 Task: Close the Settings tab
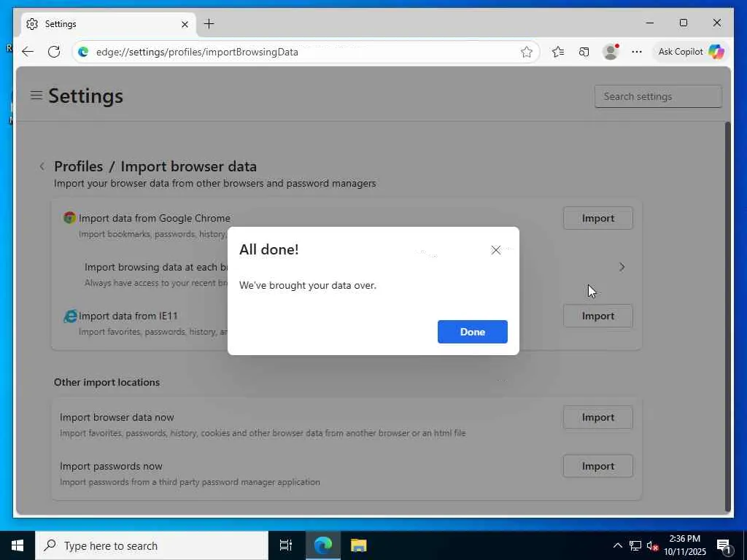click(185, 24)
